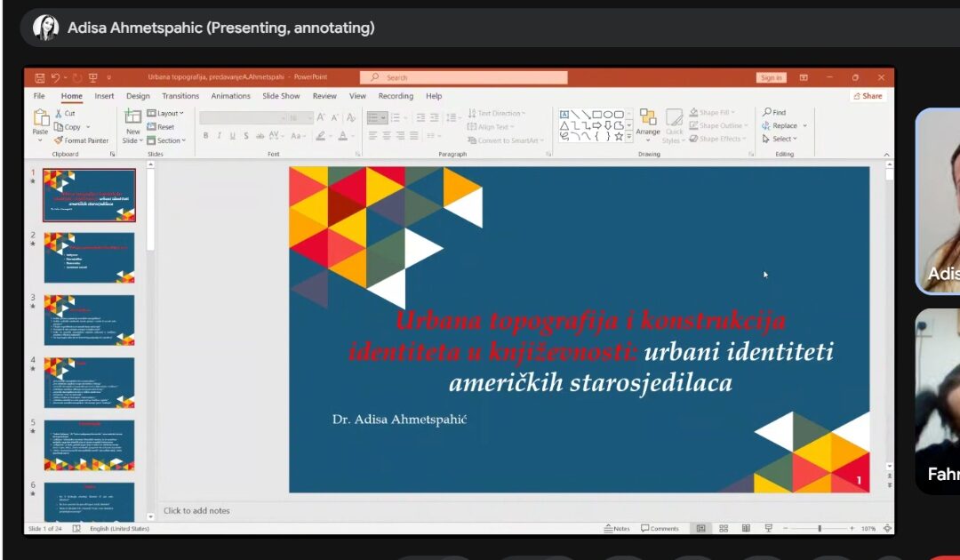Screen dimensions: 960x560
Task: Open the Select dropdown in Editing group
Action: tap(780, 139)
